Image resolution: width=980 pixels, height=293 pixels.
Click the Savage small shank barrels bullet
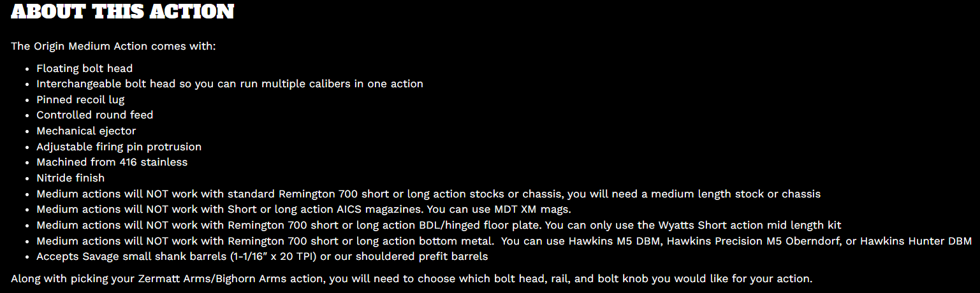[262, 257]
